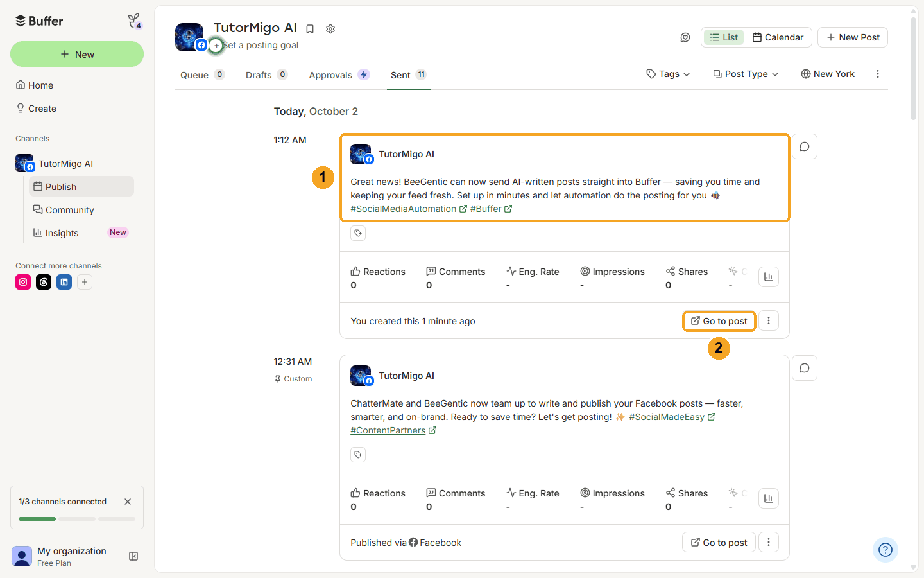Expand the Post Type dropdown
Image resolution: width=924 pixels, height=578 pixels.
tap(746, 74)
